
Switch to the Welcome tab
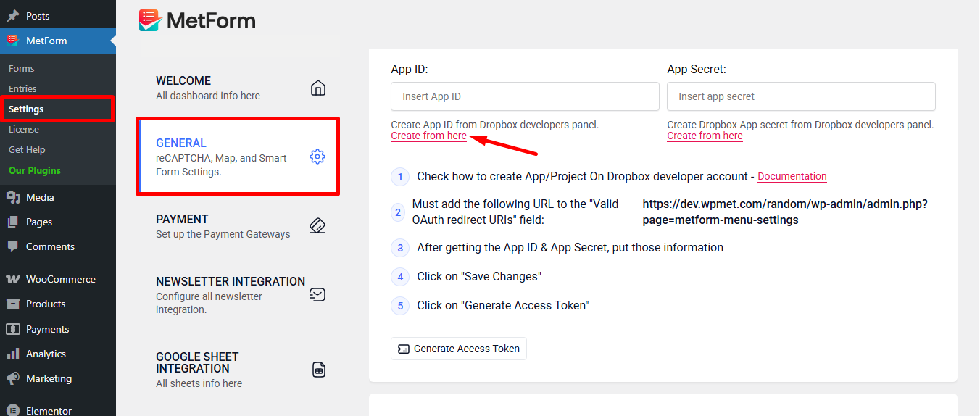click(238, 88)
